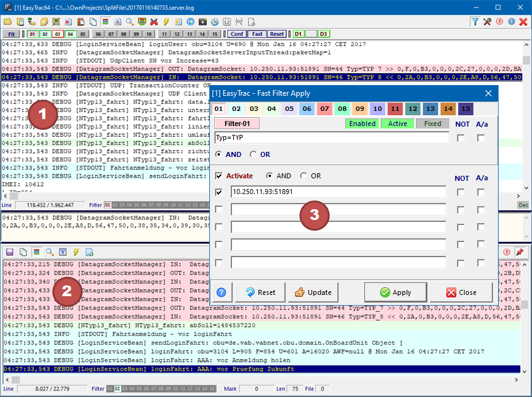Click the red question mark help icon
The width and height of the screenshot is (532, 397).
[x=499, y=22]
